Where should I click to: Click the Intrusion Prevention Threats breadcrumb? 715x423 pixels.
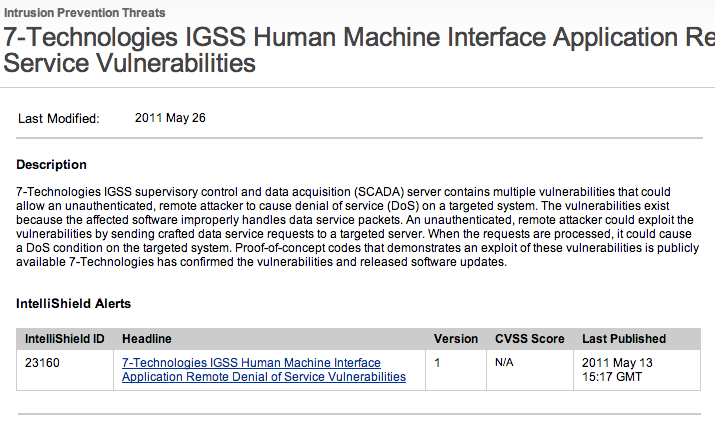coord(85,12)
